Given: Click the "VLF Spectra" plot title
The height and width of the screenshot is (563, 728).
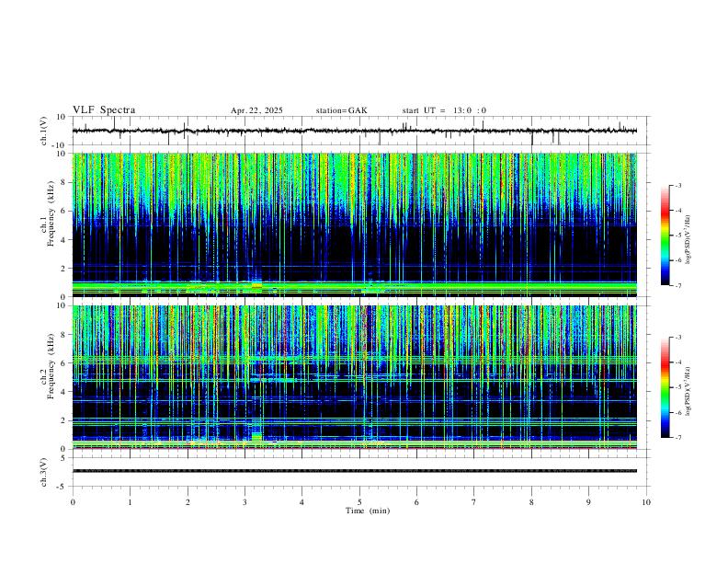Looking at the screenshot, I should (x=104, y=110).
